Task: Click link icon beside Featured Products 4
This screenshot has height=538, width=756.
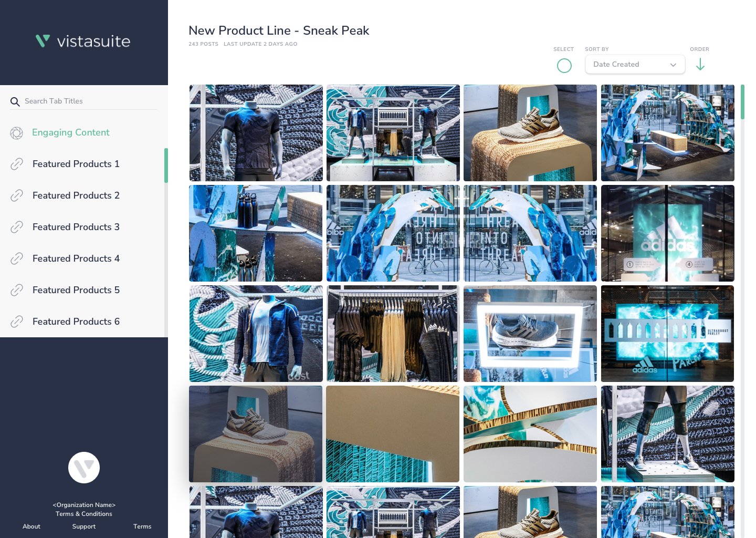Action: (x=17, y=258)
